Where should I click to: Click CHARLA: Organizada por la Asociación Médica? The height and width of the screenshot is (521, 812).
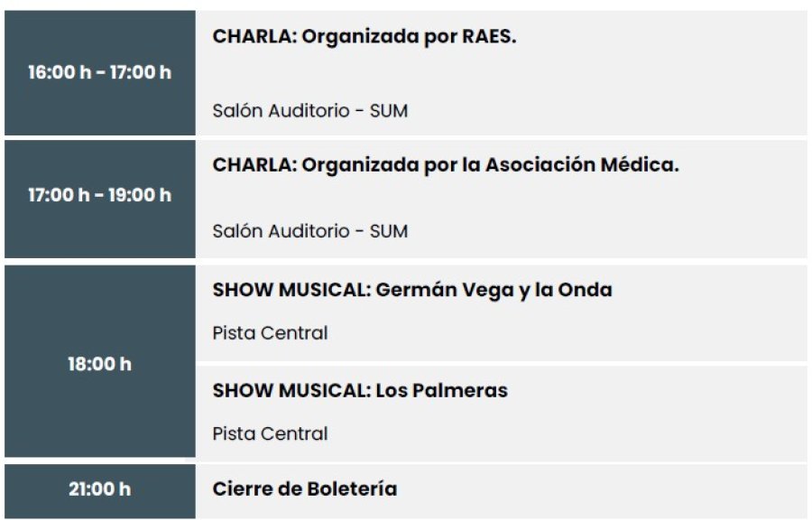tap(446, 165)
